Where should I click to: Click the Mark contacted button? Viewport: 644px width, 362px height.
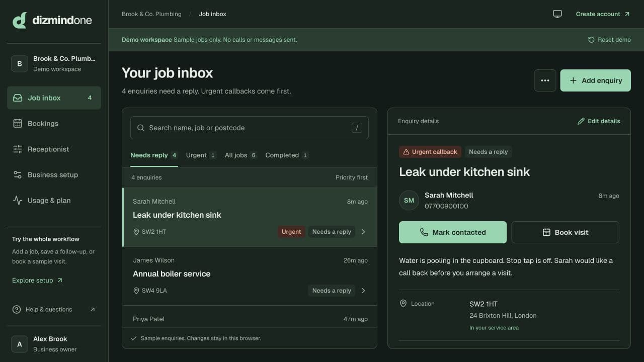coord(453,232)
